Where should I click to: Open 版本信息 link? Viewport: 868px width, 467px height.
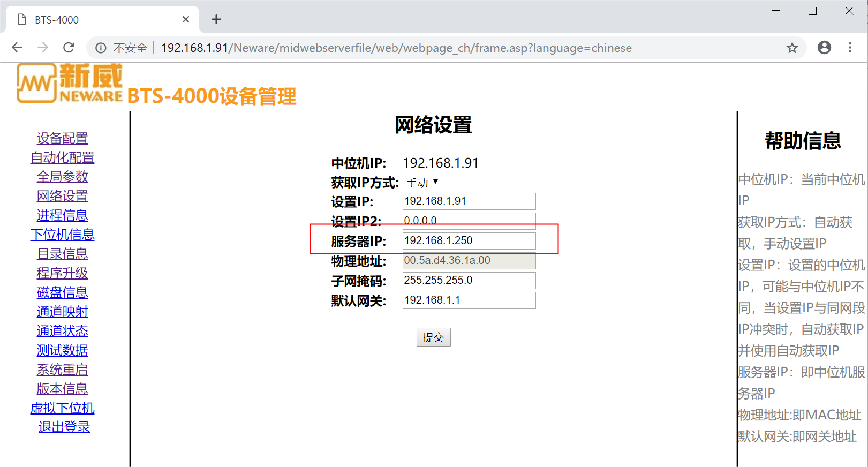62,389
